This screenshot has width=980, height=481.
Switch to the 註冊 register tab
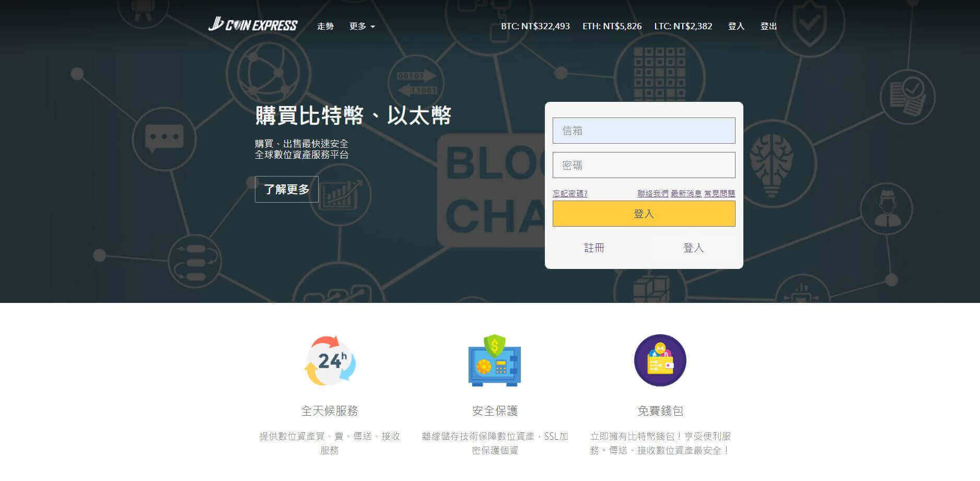(594, 248)
